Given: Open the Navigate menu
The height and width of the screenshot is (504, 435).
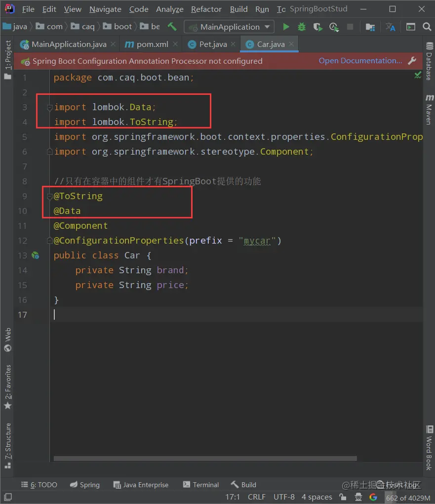Looking at the screenshot, I should coord(105,9).
